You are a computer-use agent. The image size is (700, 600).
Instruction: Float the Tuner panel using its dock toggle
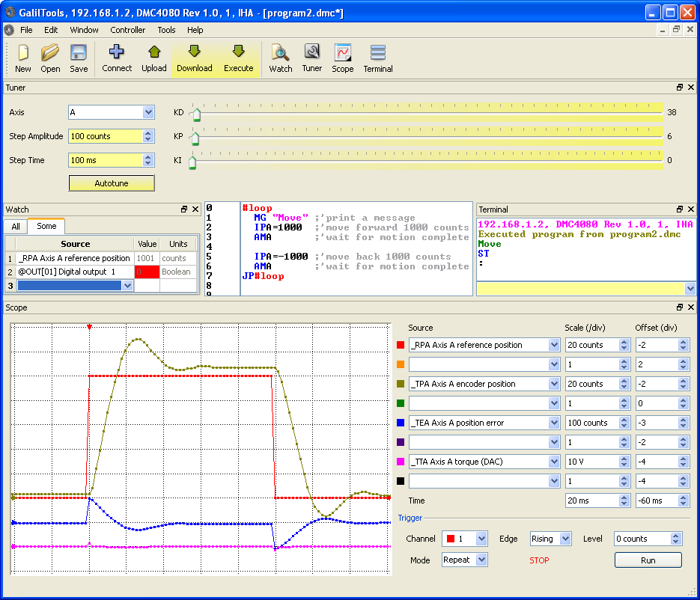(680, 88)
